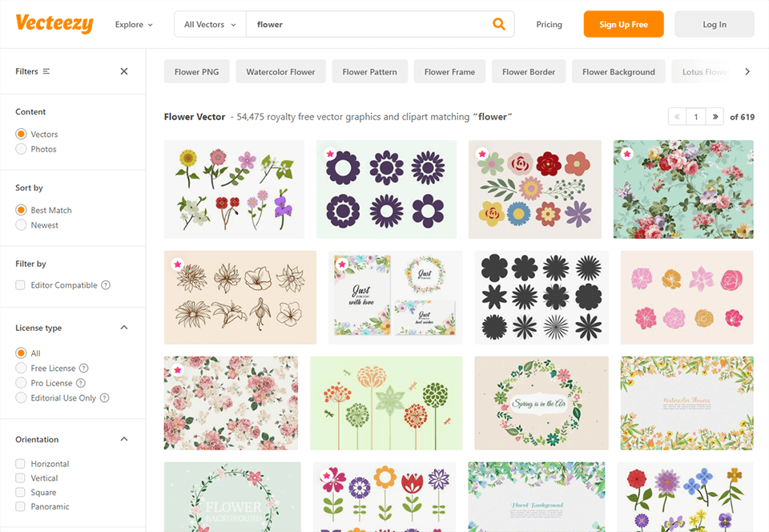Open the Explore dropdown menu
This screenshot has width=769, height=532.
point(133,25)
